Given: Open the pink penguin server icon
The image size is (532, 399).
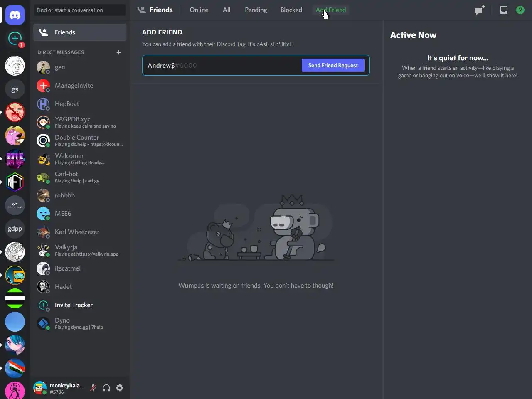Looking at the screenshot, I should 15,390.
